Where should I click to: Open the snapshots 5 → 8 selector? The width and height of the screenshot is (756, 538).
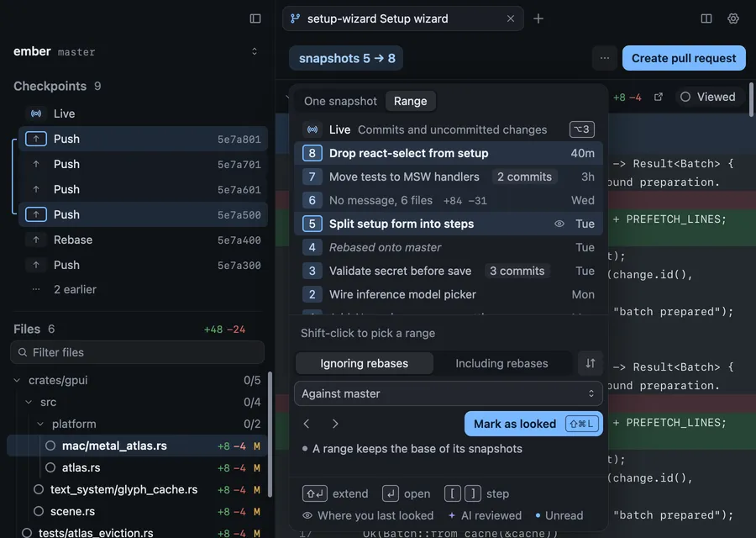(x=346, y=58)
